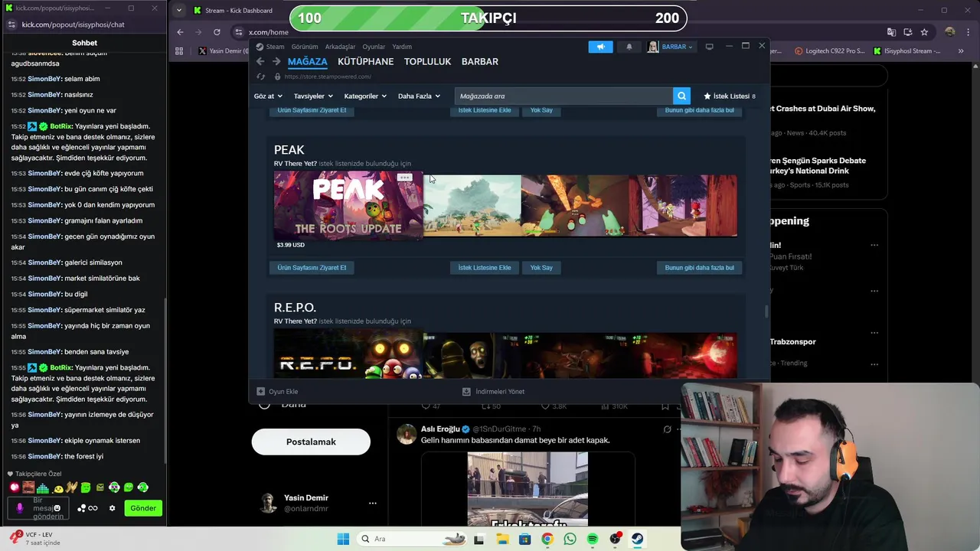Image resolution: width=980 pixels, height=551 pixels.
Task: Click Yok Say under PEAK
Action: (x=541, y=268)
